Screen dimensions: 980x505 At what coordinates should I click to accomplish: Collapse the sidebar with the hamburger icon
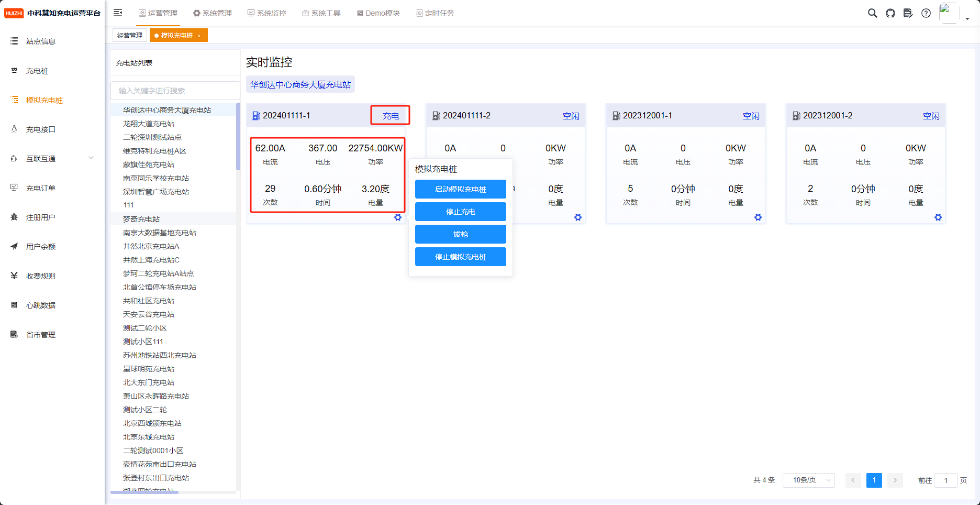point(118,13)
